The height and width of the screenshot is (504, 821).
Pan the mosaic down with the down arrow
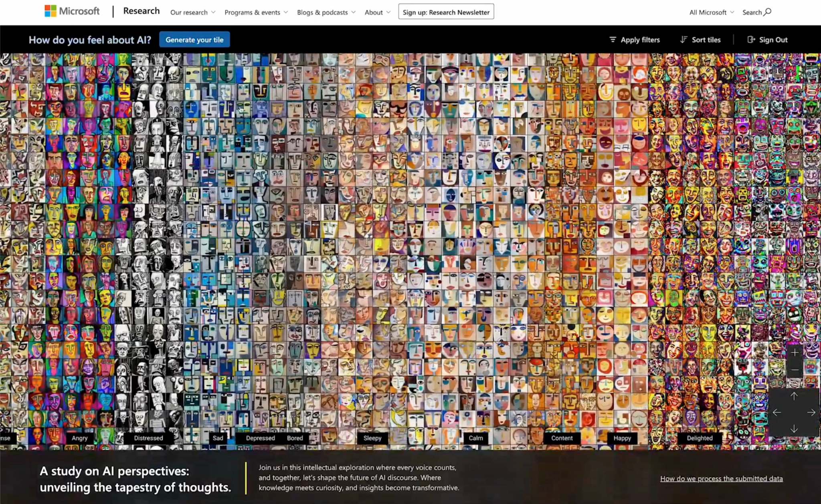[x=794, y=428]
